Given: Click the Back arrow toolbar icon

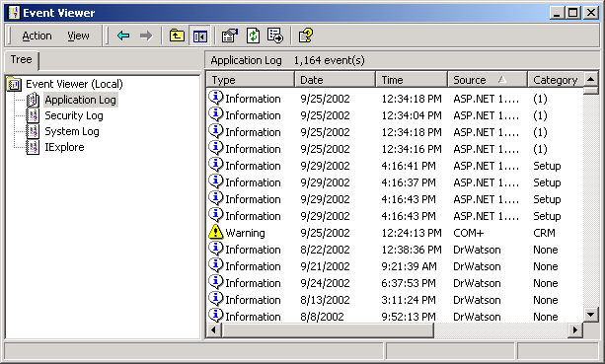Looking at the screenshot, I should (x=123, y=36).
